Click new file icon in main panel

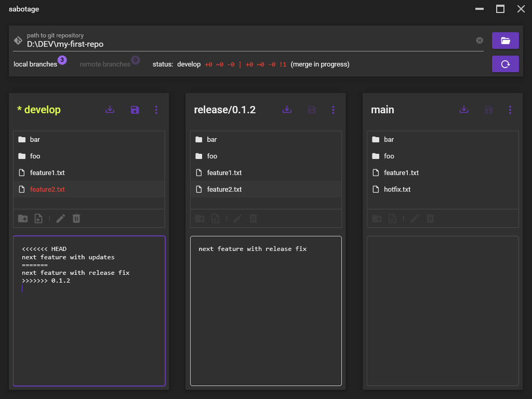pos(393,219)
